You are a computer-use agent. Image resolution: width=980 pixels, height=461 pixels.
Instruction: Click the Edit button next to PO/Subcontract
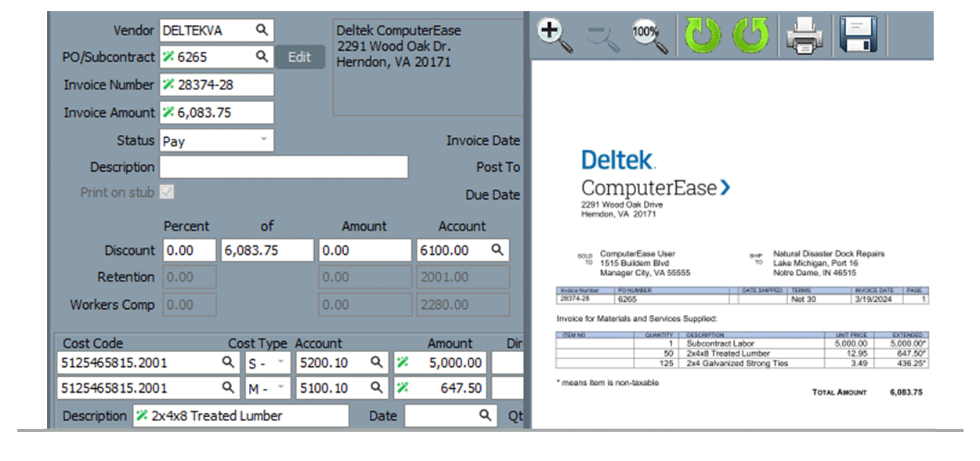300,56
